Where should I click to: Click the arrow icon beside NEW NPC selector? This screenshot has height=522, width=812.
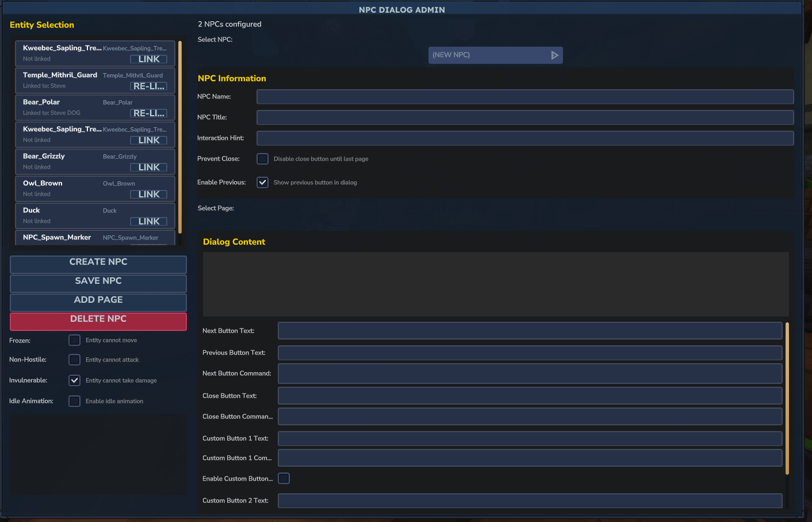click(554, 55)
